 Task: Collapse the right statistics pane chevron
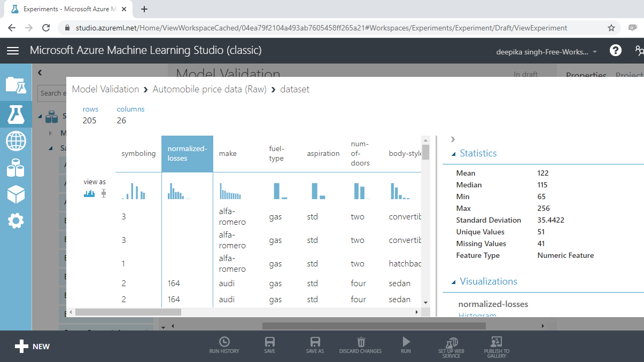tap(453, 139)
